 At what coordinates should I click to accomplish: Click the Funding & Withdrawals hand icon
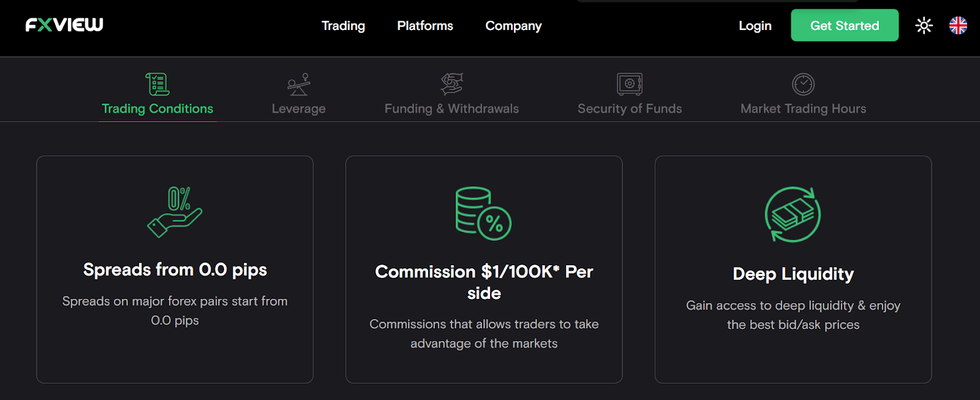point(452,84)
